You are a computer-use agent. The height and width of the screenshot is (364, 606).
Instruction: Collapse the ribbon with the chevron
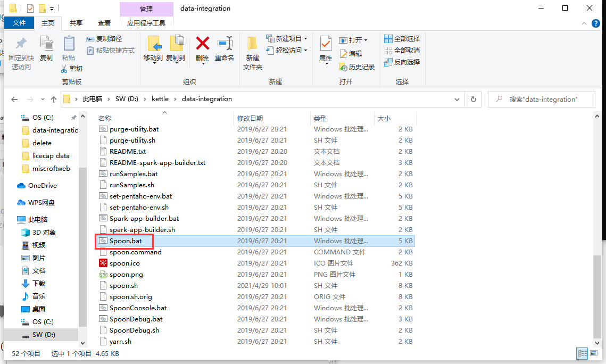tap(584, 23)
